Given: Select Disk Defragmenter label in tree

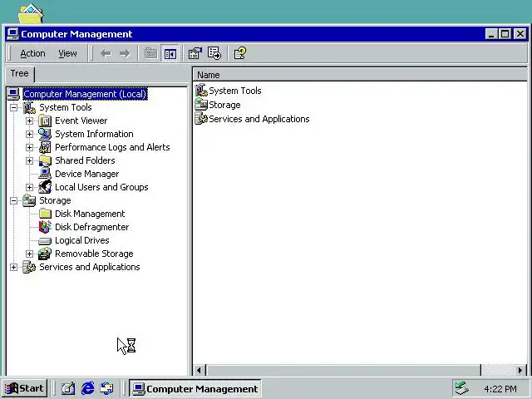Looking at the screenshot, I should tap(92, 227).
